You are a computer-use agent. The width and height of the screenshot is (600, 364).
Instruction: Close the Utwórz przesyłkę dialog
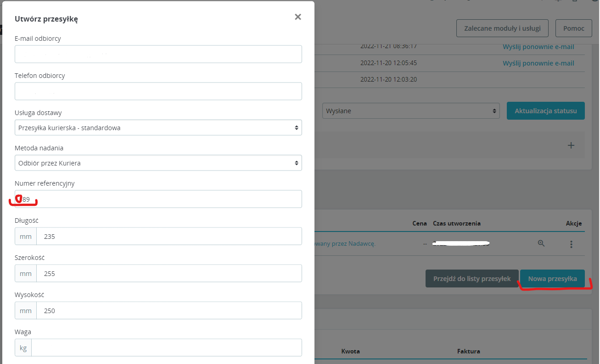tap(298, 17)
